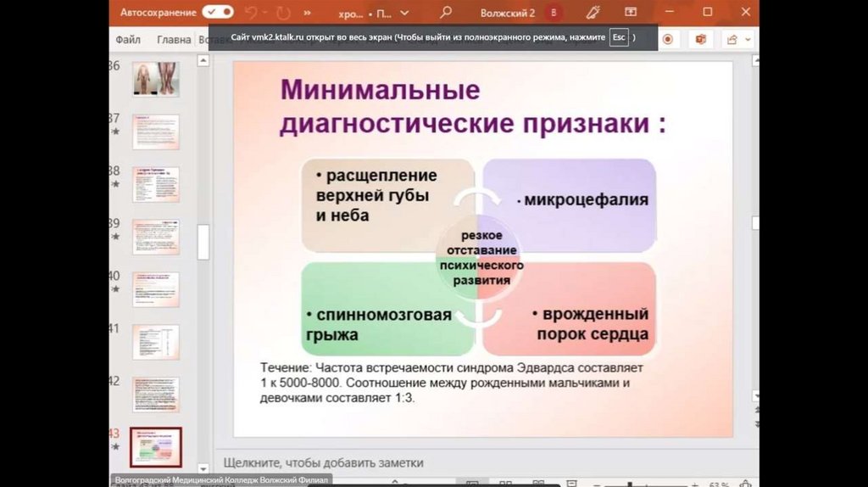Click the record button in the ribbon
Screen dimensions: 868x487
click(668, 39)
